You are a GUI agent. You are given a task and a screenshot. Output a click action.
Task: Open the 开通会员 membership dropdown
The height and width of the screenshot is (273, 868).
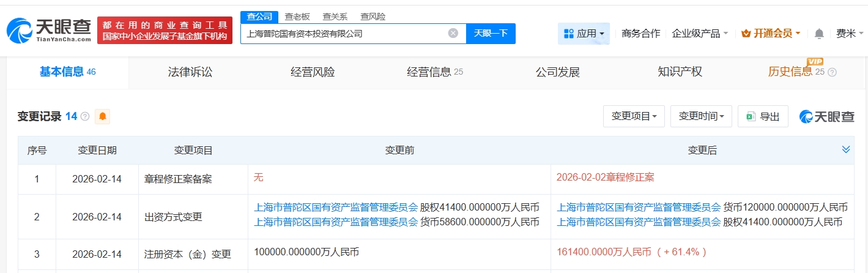point(771,34)
